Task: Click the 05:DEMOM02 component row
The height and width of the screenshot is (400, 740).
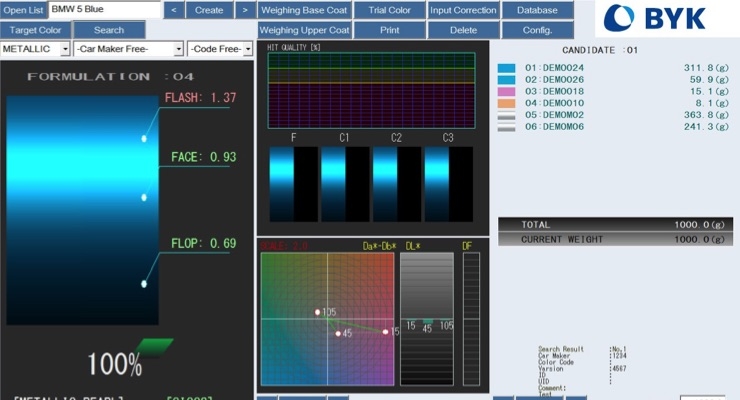Action: coord(613,115)
